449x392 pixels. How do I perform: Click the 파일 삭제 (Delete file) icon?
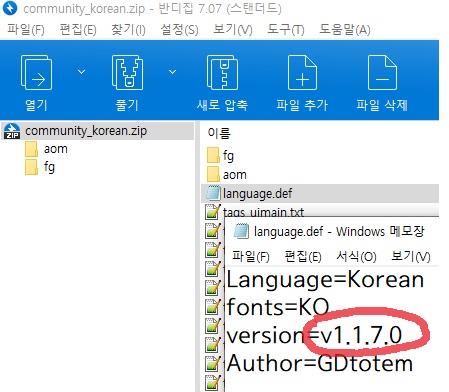pos(382,73)
